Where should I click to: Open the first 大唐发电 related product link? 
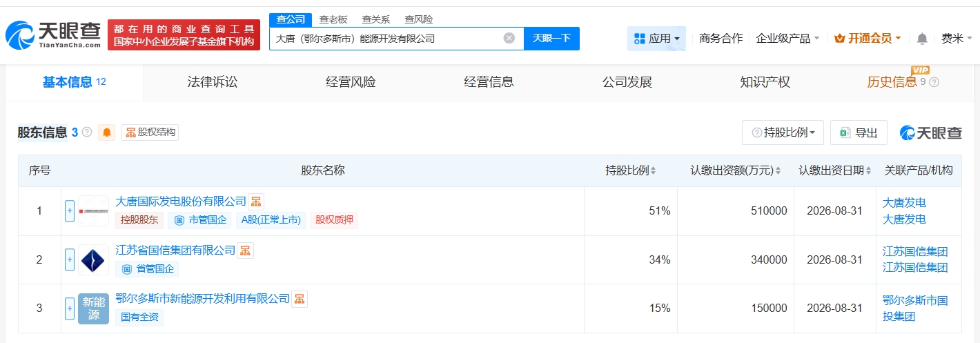[904, 203]
